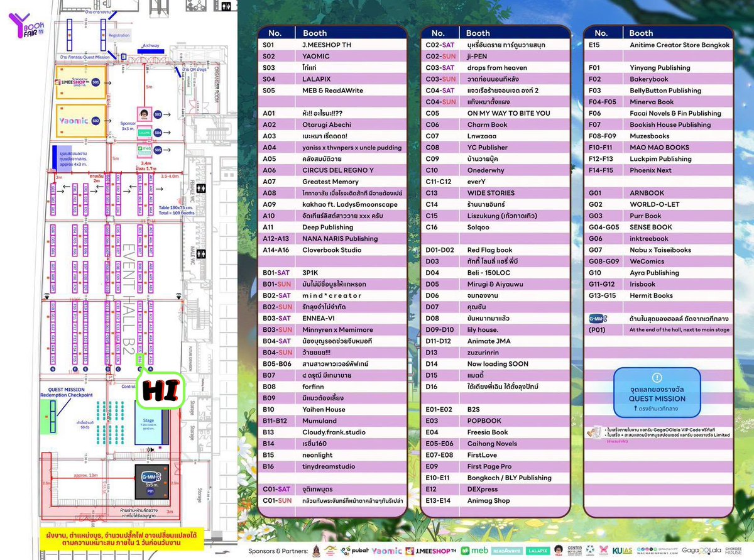Click the QUEST MISSION Redemption Checkpoint label
The height and width of the screenshot is (560, 754).
click(x=66, y=391)
